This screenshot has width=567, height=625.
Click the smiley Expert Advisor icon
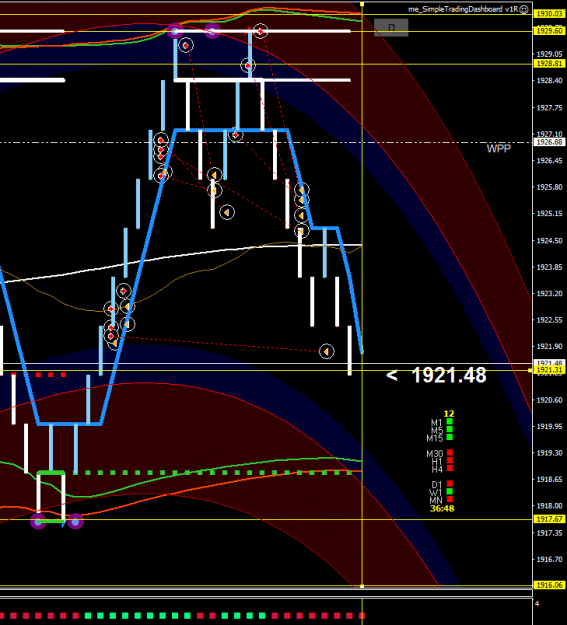point(524,9)
